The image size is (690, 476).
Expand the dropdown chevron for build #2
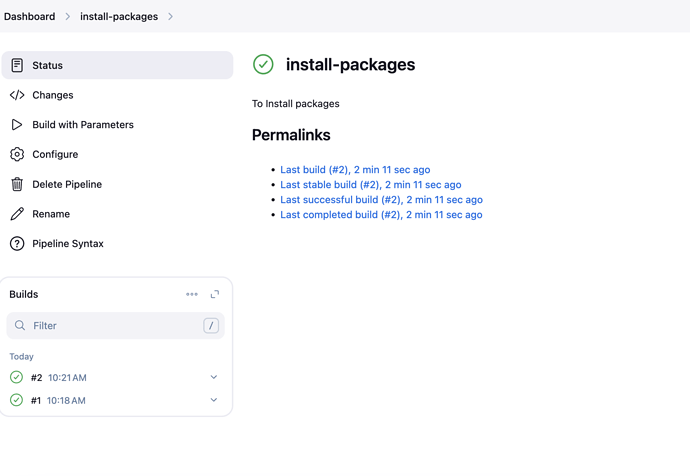pyautogui.click(x=214, y=377)
